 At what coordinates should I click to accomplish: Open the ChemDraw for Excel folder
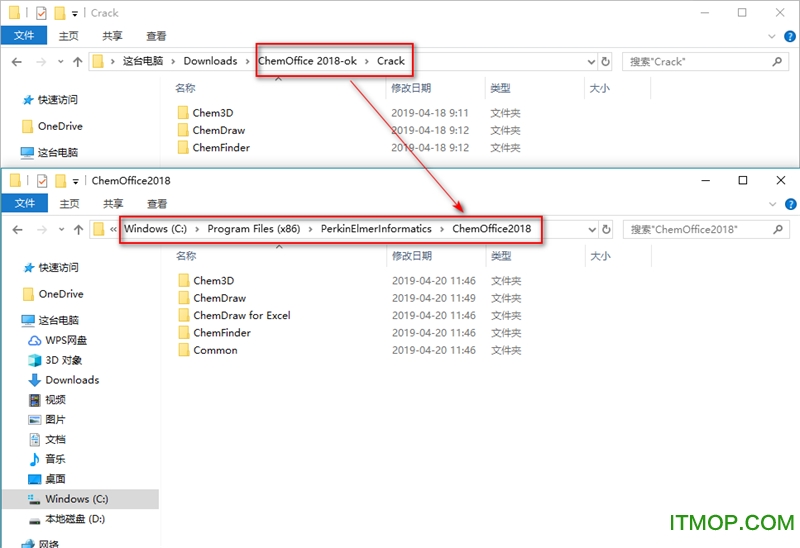tap(241, 315)
